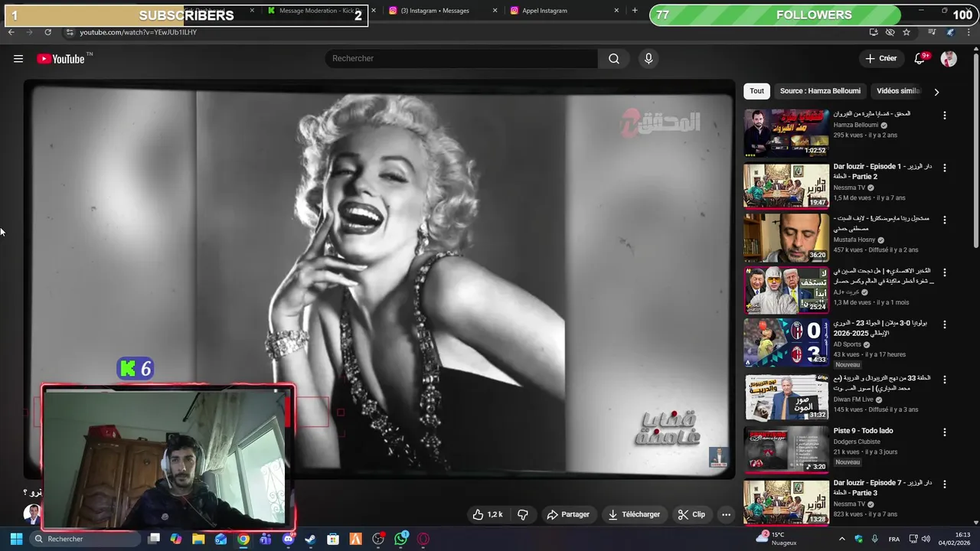The width and height of the screenshot is (980, 551).
Task: Open more actions menu below the video
Action: pyautogui.click(x=726, y=514)
